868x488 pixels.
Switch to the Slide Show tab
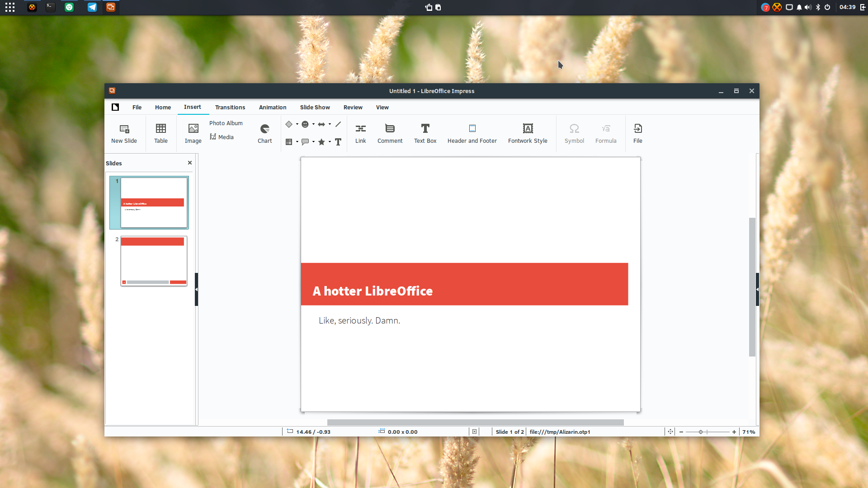click(x=315, y=108)
